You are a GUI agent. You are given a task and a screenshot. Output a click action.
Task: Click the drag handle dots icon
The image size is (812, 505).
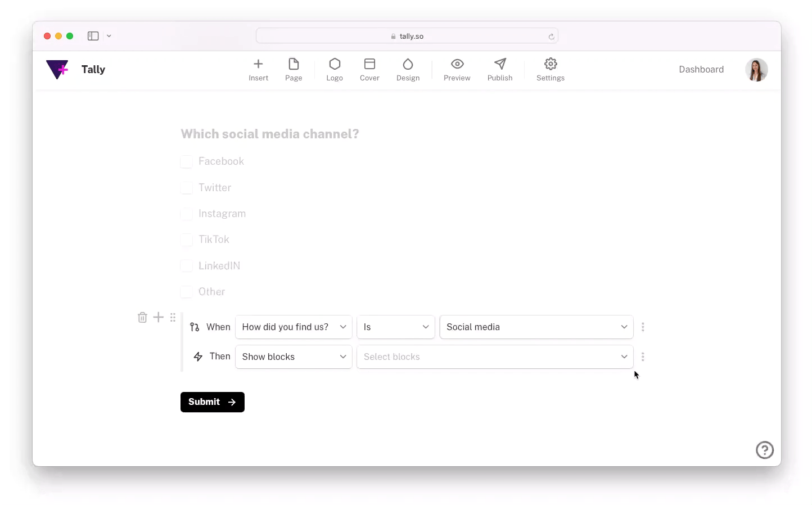click(x=173, y=317)
